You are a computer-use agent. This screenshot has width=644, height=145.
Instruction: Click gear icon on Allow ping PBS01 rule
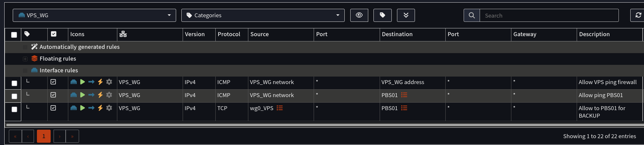109,95
